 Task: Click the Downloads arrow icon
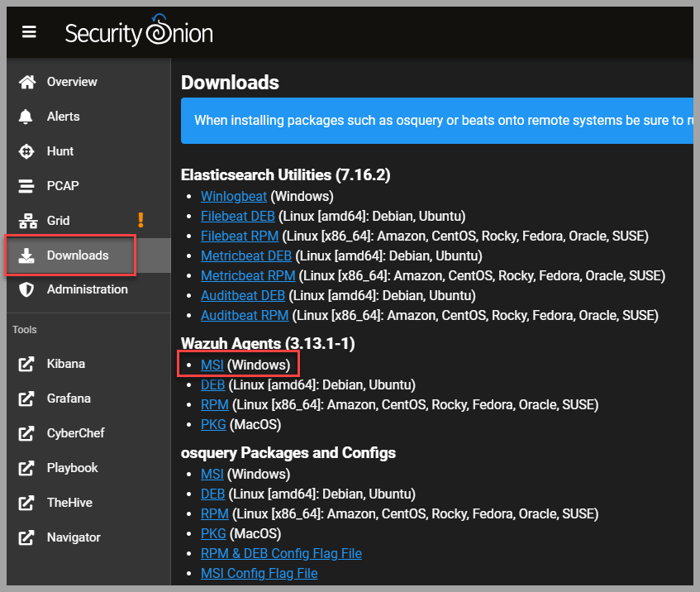point(26,255)
